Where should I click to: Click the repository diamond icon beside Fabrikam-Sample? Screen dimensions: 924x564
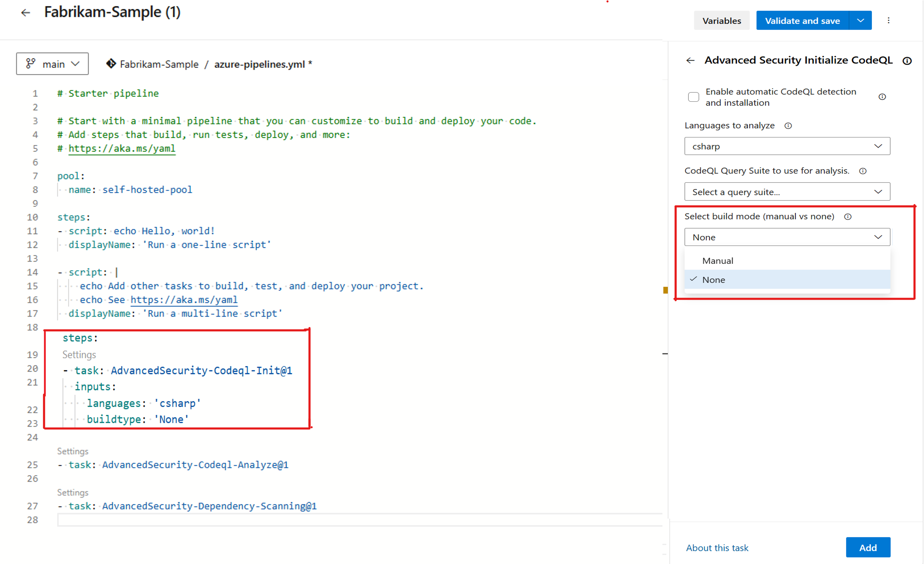coord(111,64)
